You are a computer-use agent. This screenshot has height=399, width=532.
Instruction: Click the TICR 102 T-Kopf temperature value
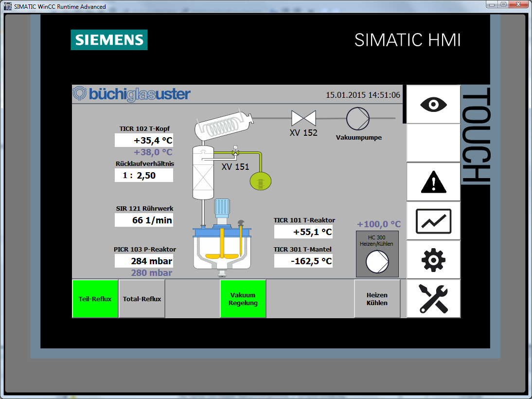click(144, 141)
